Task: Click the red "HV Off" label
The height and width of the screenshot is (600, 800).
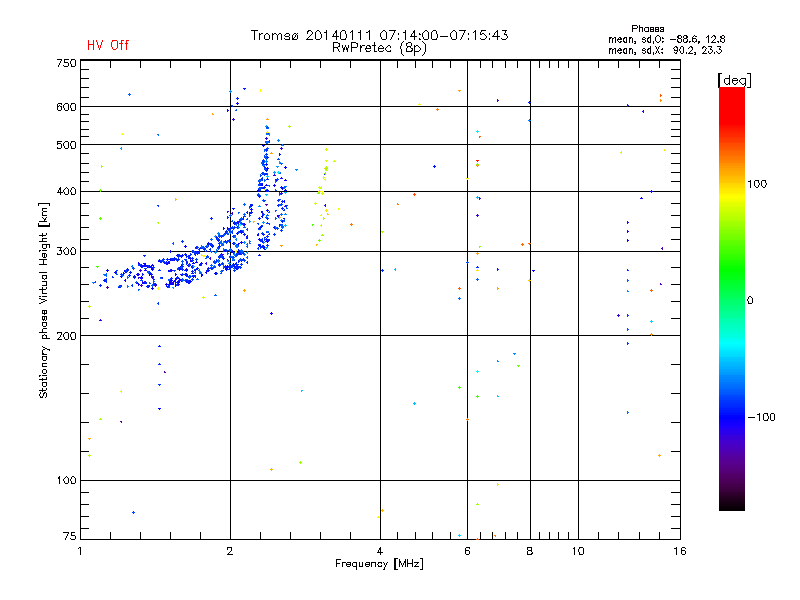Action: tap(108, 45)
